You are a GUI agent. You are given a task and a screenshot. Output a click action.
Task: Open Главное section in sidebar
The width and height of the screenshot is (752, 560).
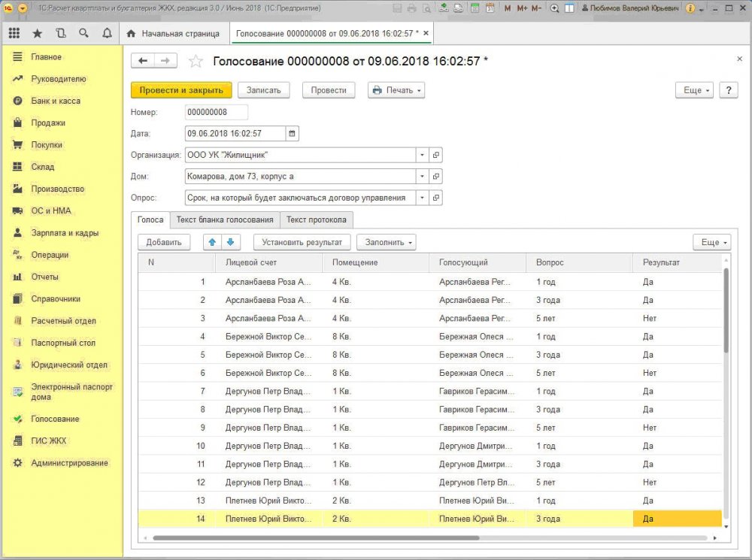(46, 56)
